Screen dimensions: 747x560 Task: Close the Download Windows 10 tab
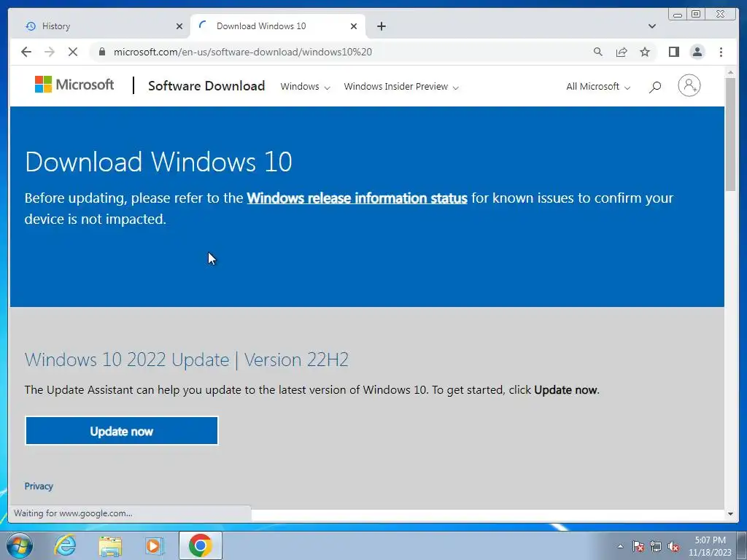click(354, 26)
